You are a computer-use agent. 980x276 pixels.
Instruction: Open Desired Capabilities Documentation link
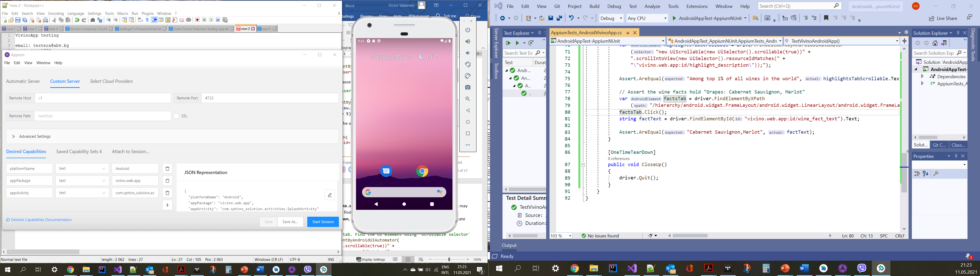[39, 220]
